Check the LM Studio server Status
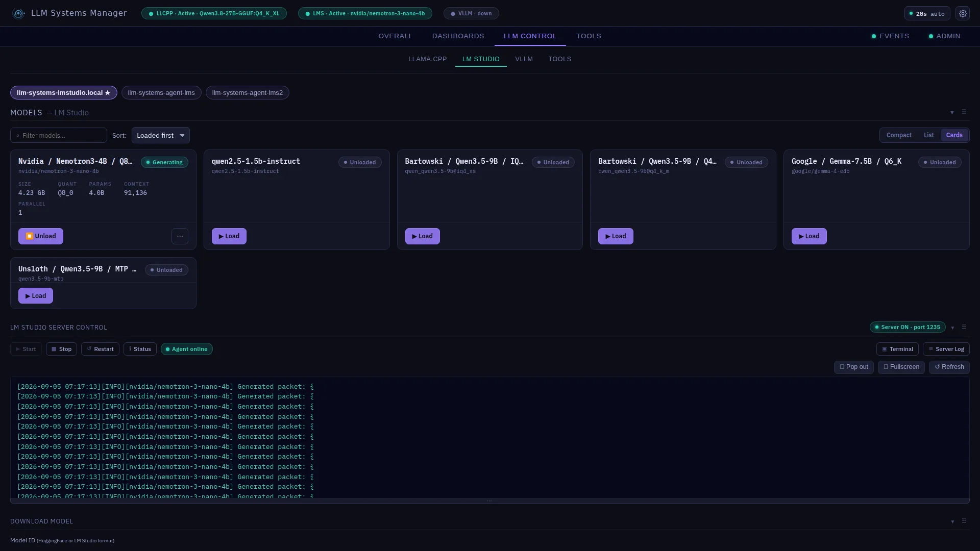The width and height of the screenshot is (980, 551). coord(140,349)
